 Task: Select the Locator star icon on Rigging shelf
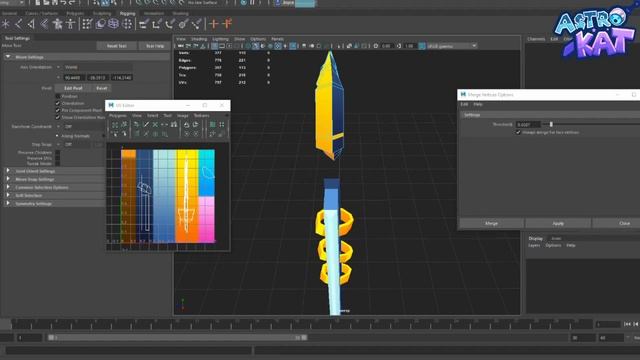pos(6,24)
